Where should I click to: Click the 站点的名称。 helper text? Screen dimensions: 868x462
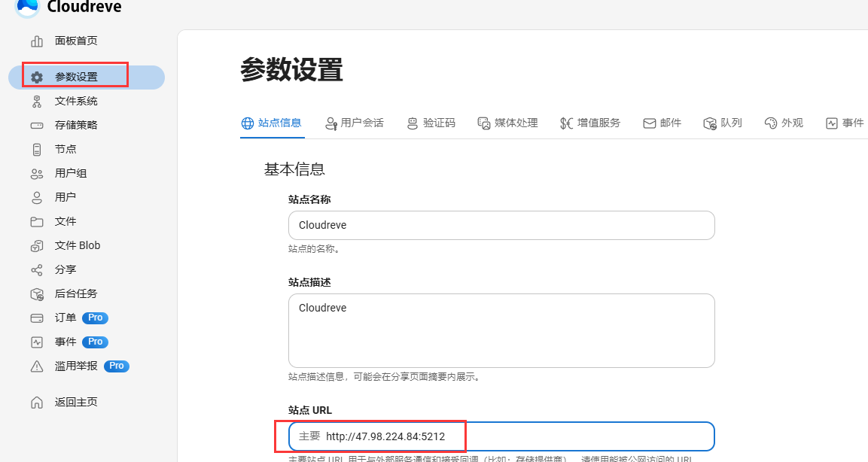314,250
